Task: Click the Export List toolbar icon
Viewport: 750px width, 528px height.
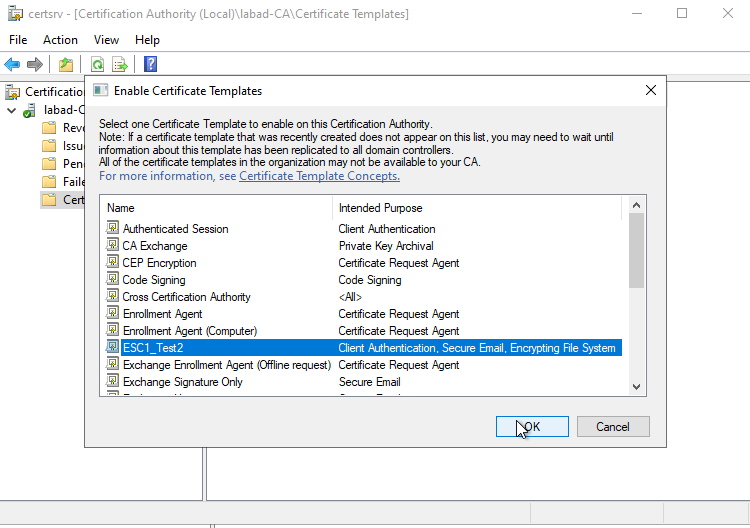Action: click(x=120, y=64)
